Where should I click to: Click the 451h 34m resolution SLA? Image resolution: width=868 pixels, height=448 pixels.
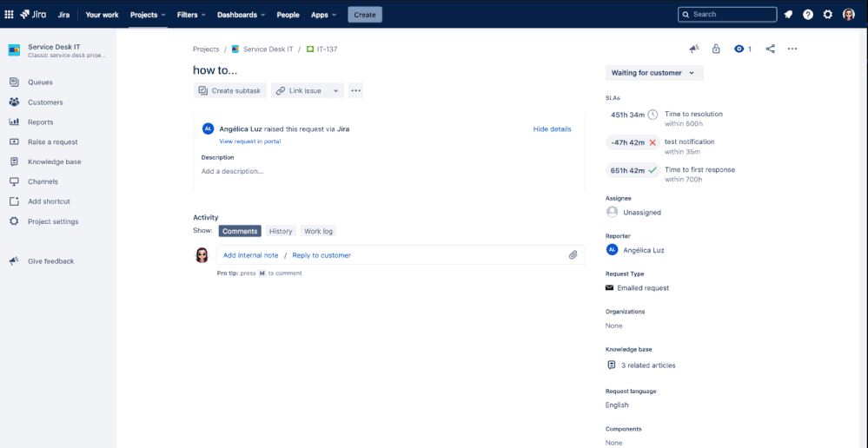click(x=633, y=115)
